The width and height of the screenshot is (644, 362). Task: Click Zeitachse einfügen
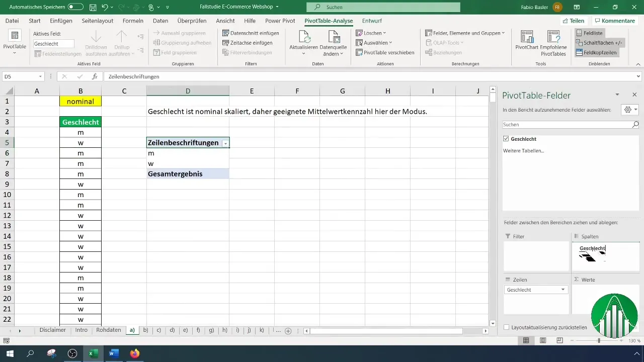[248, 43]
